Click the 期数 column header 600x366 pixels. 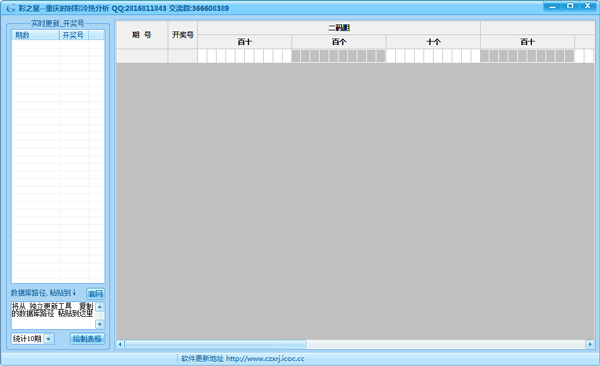tap(35, 35)
